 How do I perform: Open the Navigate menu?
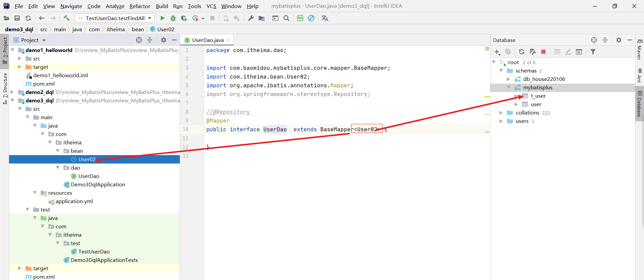click(x=71, y=6)
